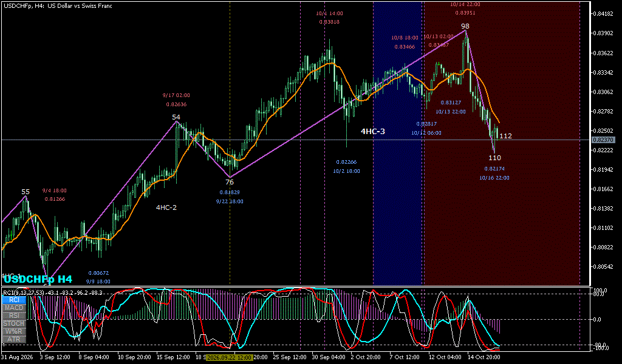This screenshot has width=622, height=364.
Task: Click the swing high number 98
Action: click(465, 26)
